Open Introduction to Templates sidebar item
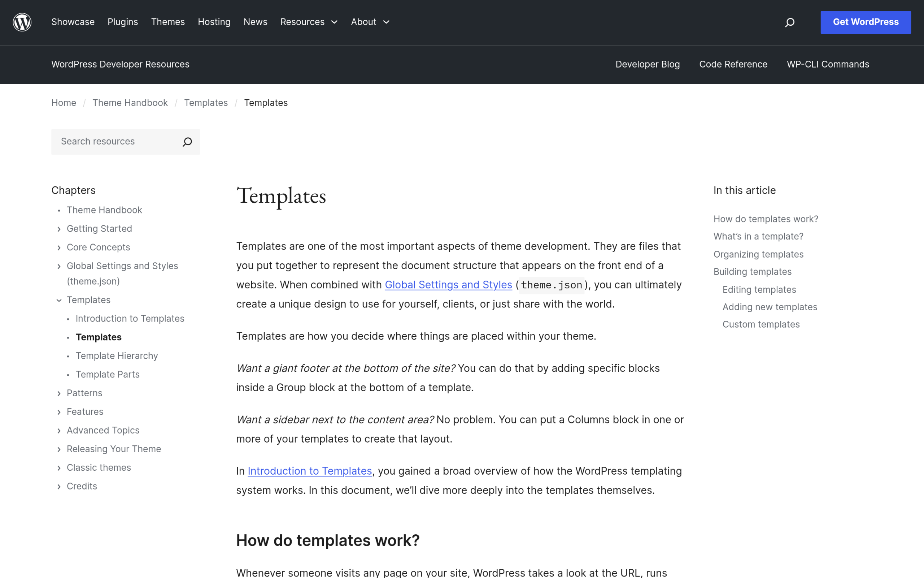 point(130,319)
